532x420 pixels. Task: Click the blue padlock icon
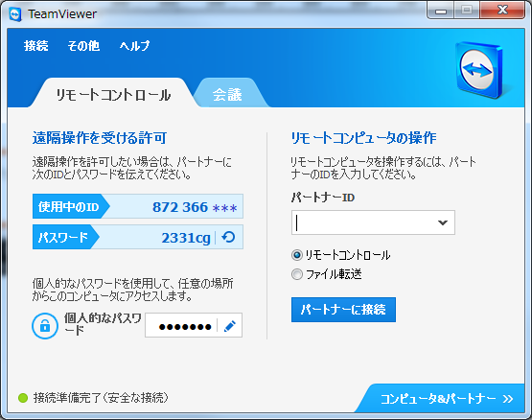(x=45, y=326)
